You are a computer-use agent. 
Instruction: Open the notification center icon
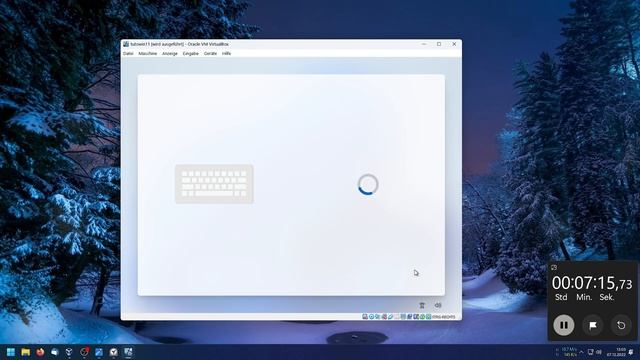tap(631, 352)
